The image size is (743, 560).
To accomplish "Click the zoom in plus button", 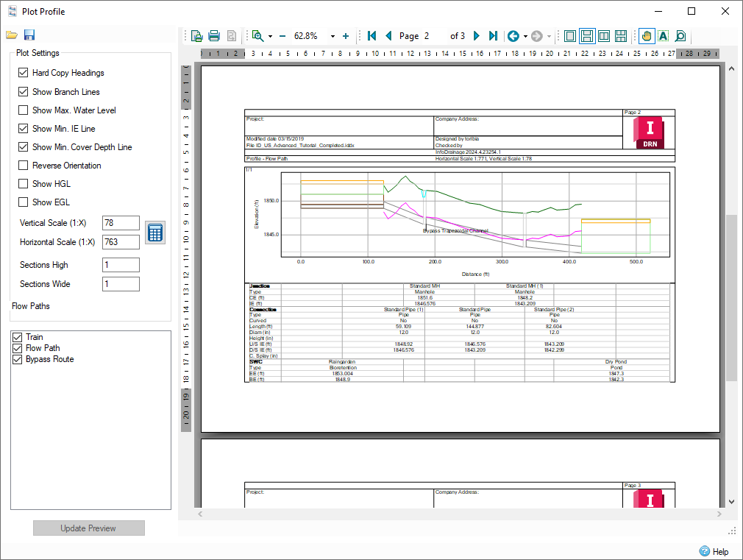I will point(346,36).
